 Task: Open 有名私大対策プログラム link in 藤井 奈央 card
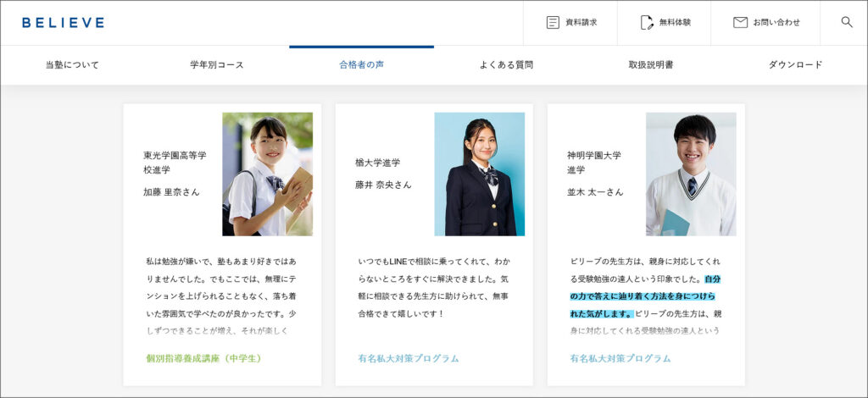click(x=409, y=358)
